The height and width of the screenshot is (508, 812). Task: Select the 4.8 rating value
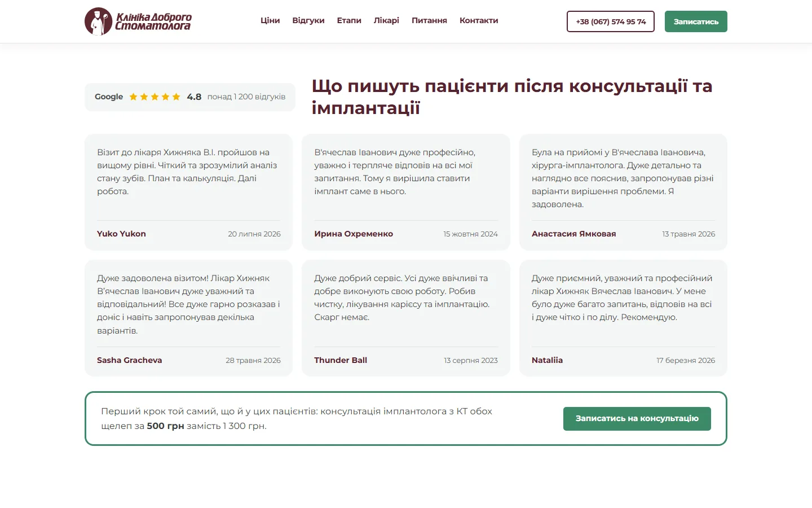(x=194, y=97)
